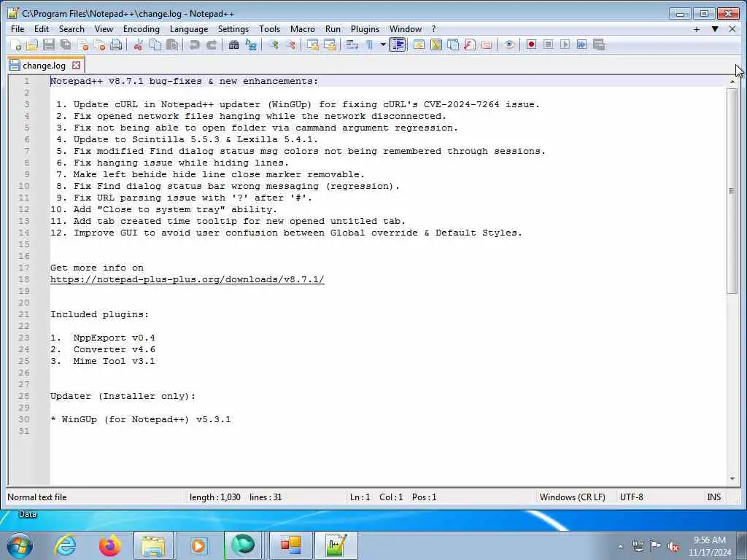Toggle Word Wrap in the toolbar
This screenshot has width=747, height=560.
352,44
